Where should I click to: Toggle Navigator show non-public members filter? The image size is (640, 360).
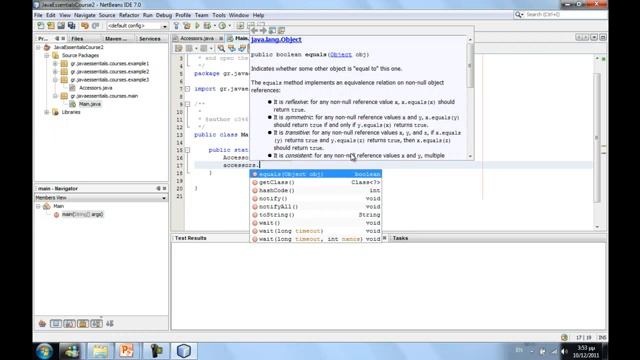point(83,324)
